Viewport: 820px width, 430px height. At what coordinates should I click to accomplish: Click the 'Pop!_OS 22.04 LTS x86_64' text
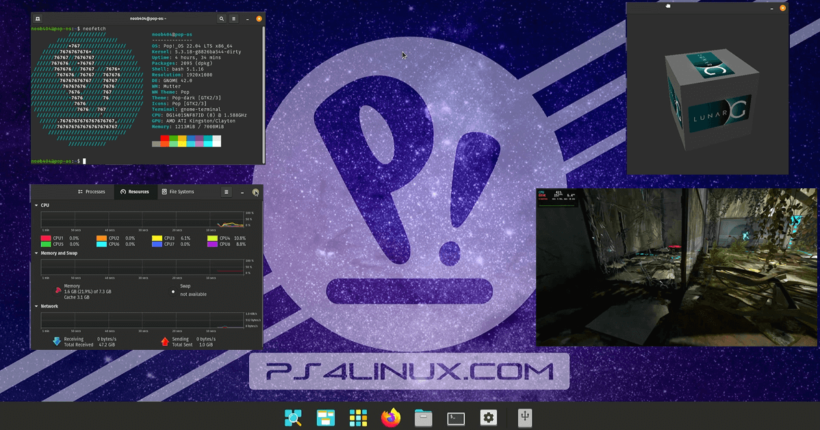pos(198,46)
